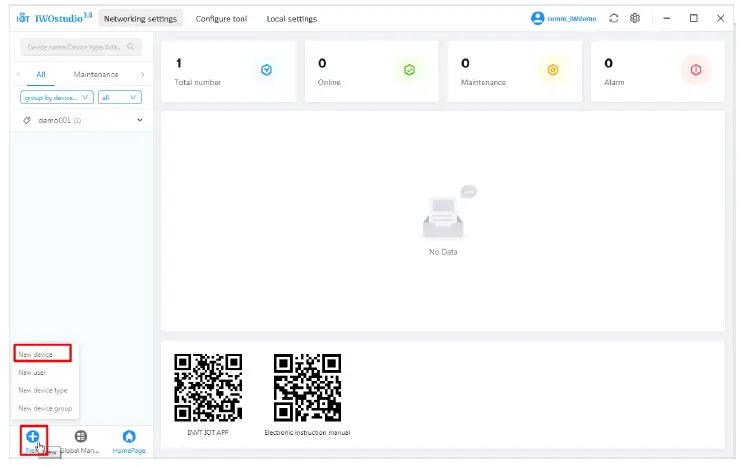Select the demo001 group row
742x466 pixels.
pos(81,120)
